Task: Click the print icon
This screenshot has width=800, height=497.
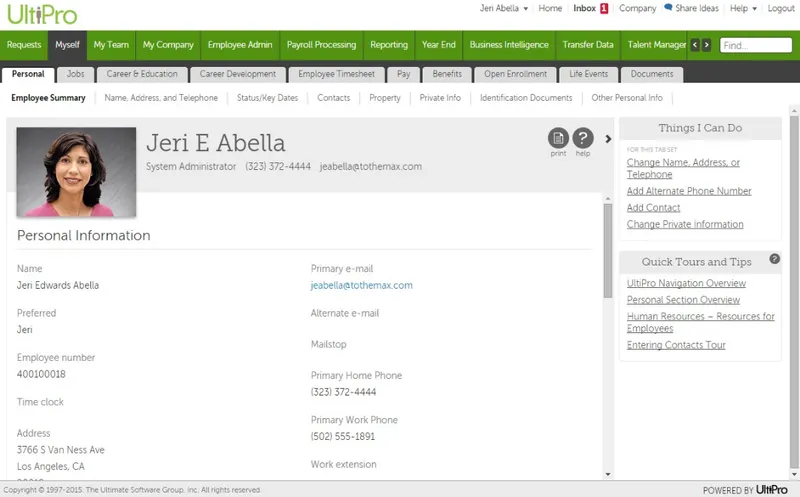Action: pyautogui.click(x=558, y=138)
